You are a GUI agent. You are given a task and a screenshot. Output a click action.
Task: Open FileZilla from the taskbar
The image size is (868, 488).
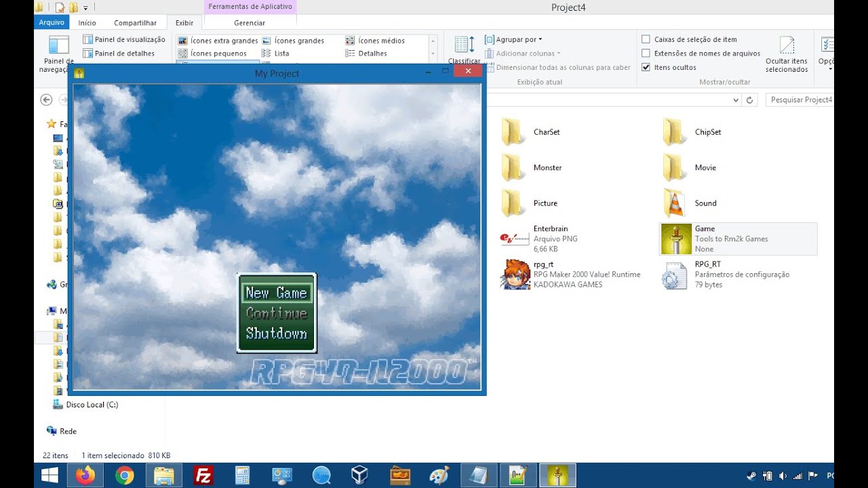point(203,476)
